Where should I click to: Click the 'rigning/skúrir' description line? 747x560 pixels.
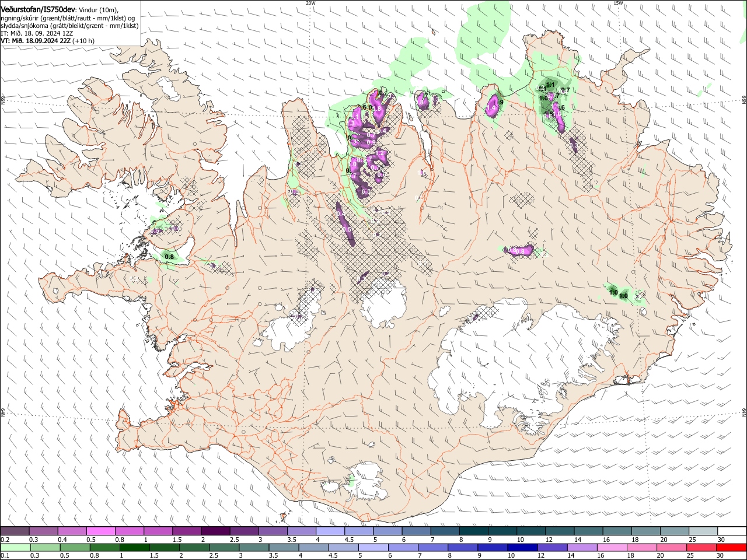point(68,17)
